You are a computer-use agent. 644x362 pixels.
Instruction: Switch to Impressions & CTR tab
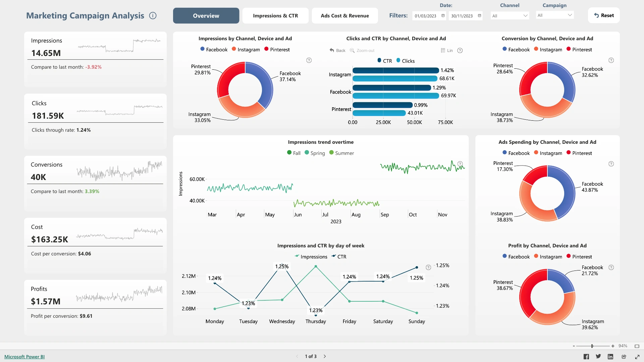click(275, 15)
